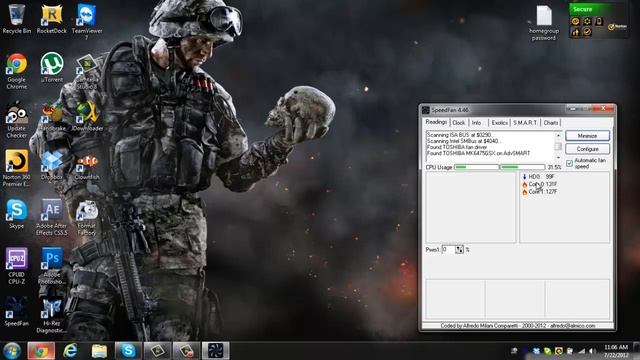Open Internet Explorer from the taskbar

point(70,351)
